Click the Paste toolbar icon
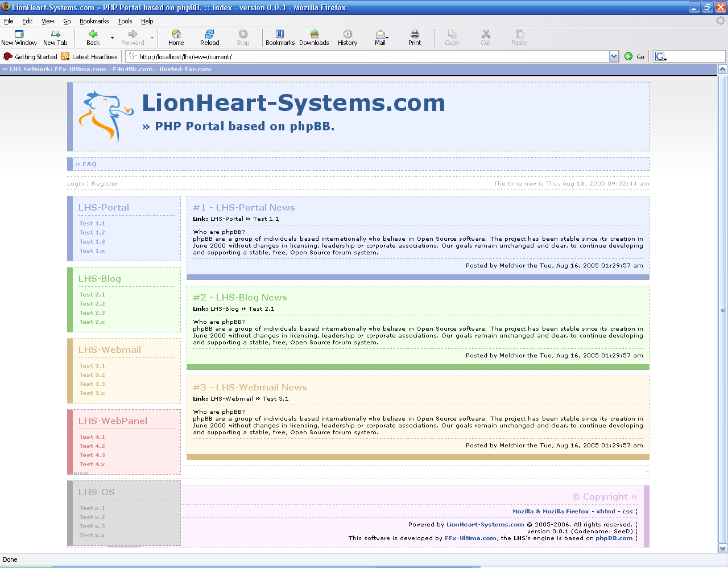Viewport: 728px width, 568px height. [519, 38]
